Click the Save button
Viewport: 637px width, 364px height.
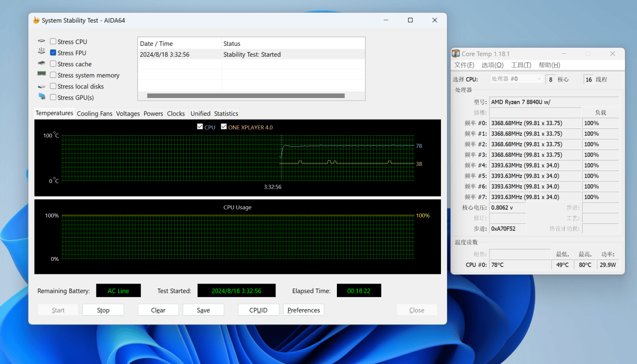point(203,310)
